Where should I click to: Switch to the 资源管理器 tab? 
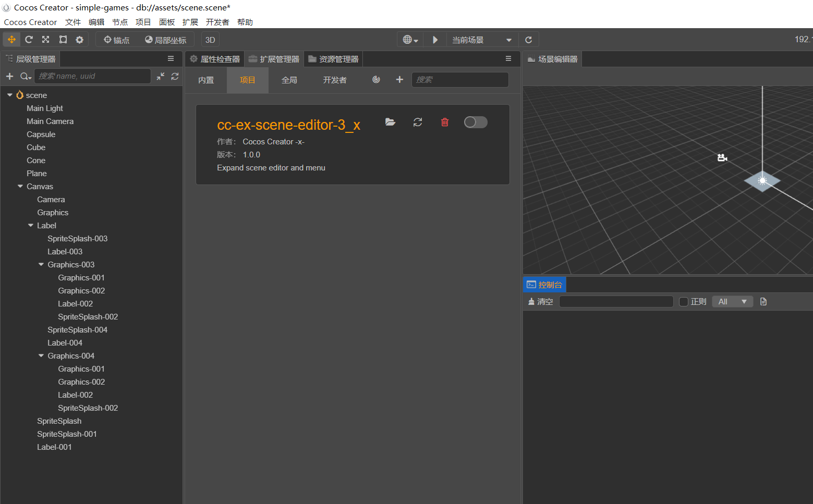pos(334,59)
